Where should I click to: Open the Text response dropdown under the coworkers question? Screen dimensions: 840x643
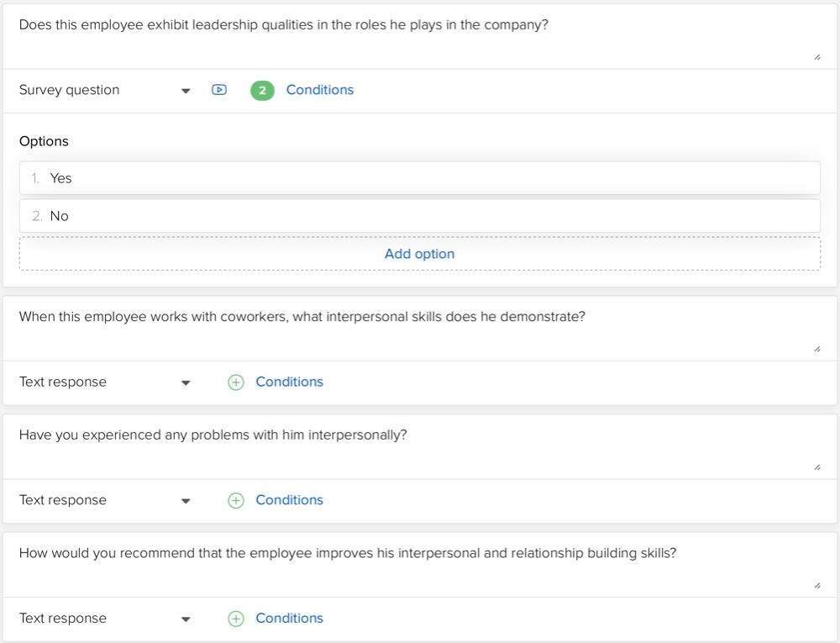[x=105, y=382]
